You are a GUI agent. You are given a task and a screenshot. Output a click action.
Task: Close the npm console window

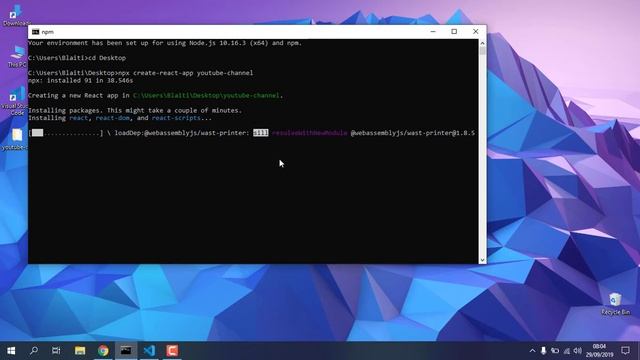(x=476, y=31)
